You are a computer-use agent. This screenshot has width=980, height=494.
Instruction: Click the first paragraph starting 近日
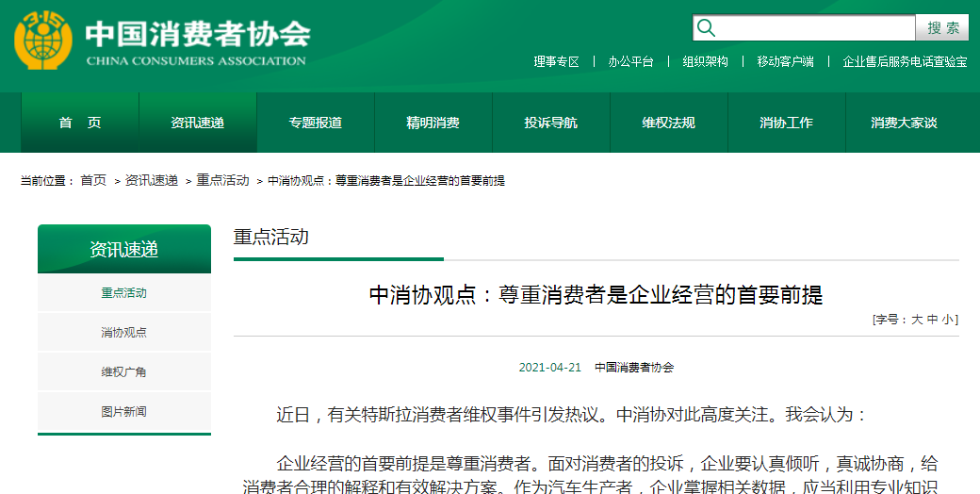coord(571,415)
